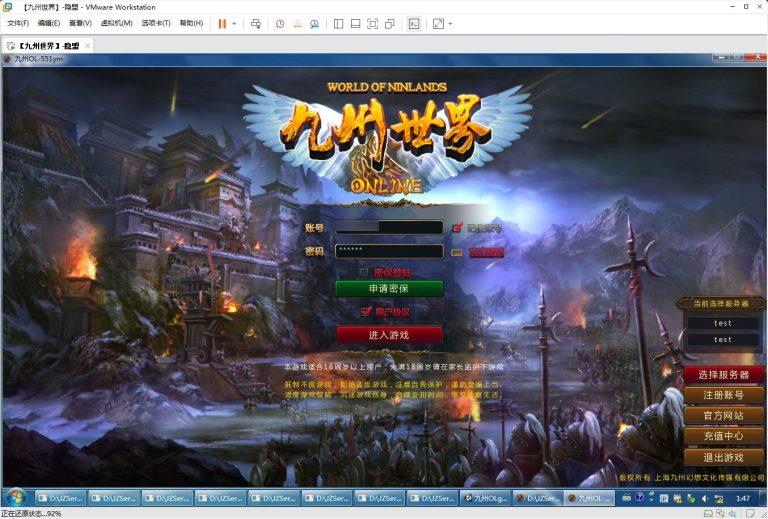Click the 选择服务器 button
The width and height of the screenshot is (768, 519).
(x=724, y=375)
